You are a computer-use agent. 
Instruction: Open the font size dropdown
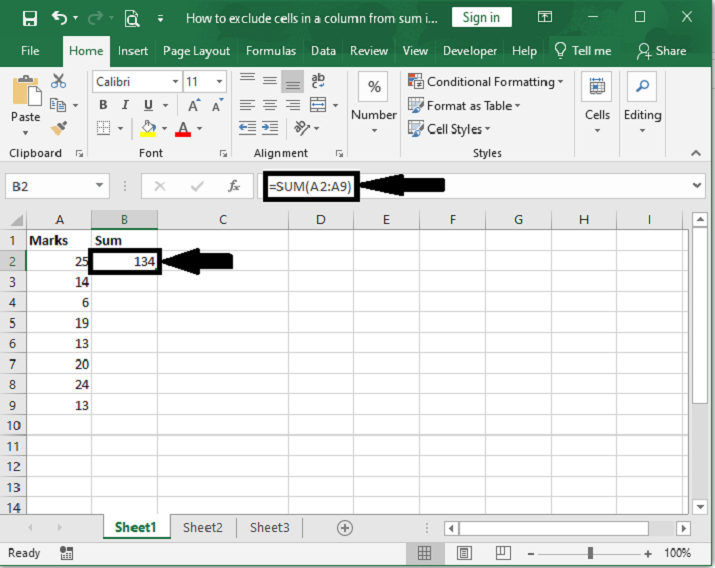(219, 82)
